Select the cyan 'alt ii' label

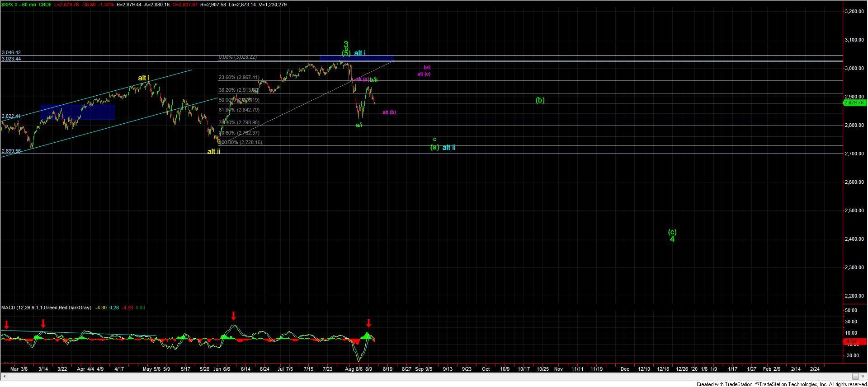tap(448, 147)
